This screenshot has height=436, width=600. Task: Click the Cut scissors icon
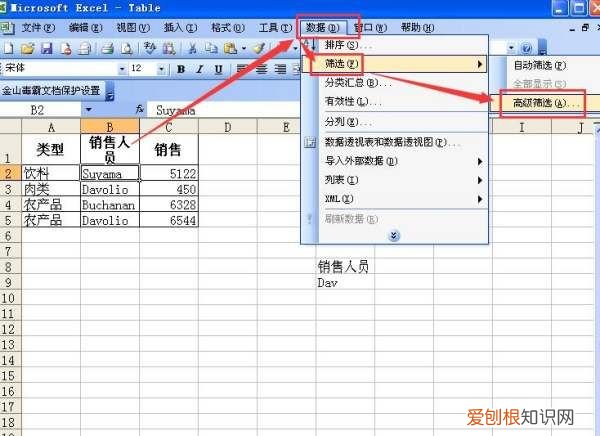point(192,48)
